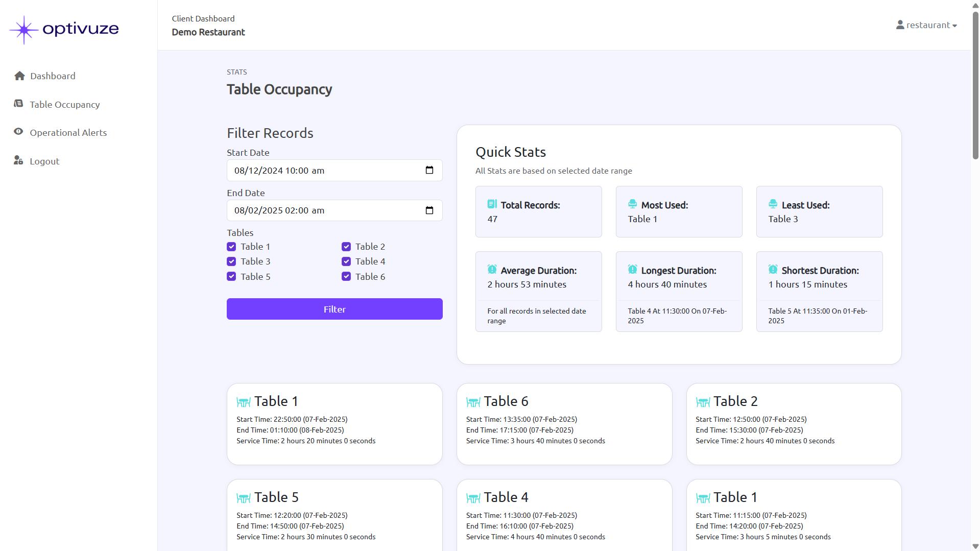
Task: Open the restaurant user dropdown
Action: [x=926, y=25]
